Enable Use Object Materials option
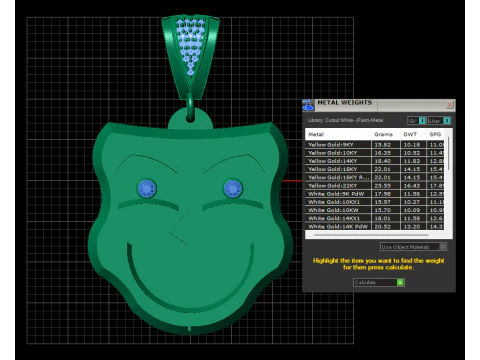This screenshot has width=480, height=360. point(413,247)
